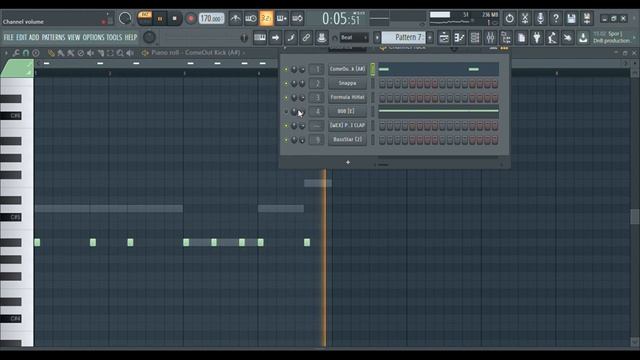This screenshot has height=360, width=640.
Task: Open the piano roll menu arrow
Action: pyautogui.click(x=6, y=53)
